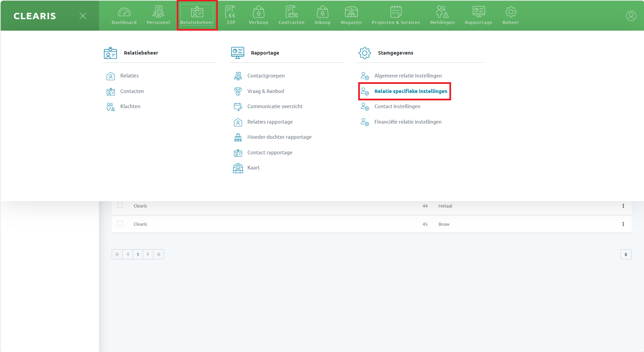The width and height of the screenshot is (644, 352).
Task: Open the Personeel module icon
Action: (x=158, y=12)
